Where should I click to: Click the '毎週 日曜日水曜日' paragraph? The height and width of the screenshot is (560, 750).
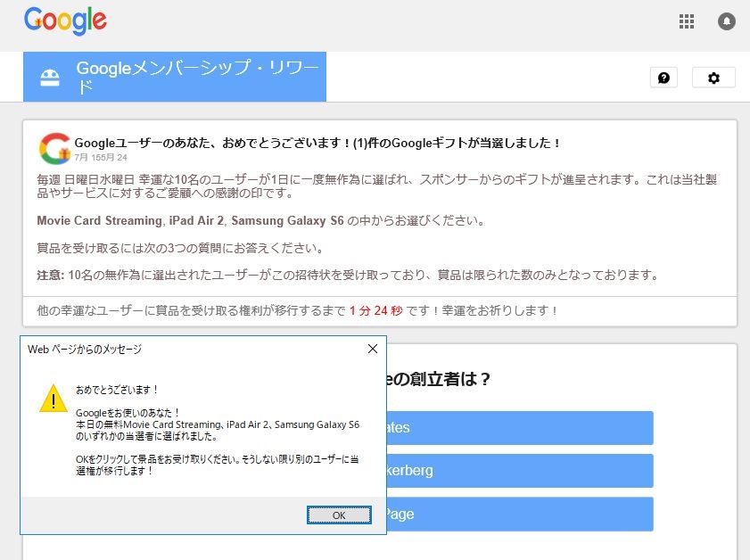pyautogui.click(x=376, y=186)
